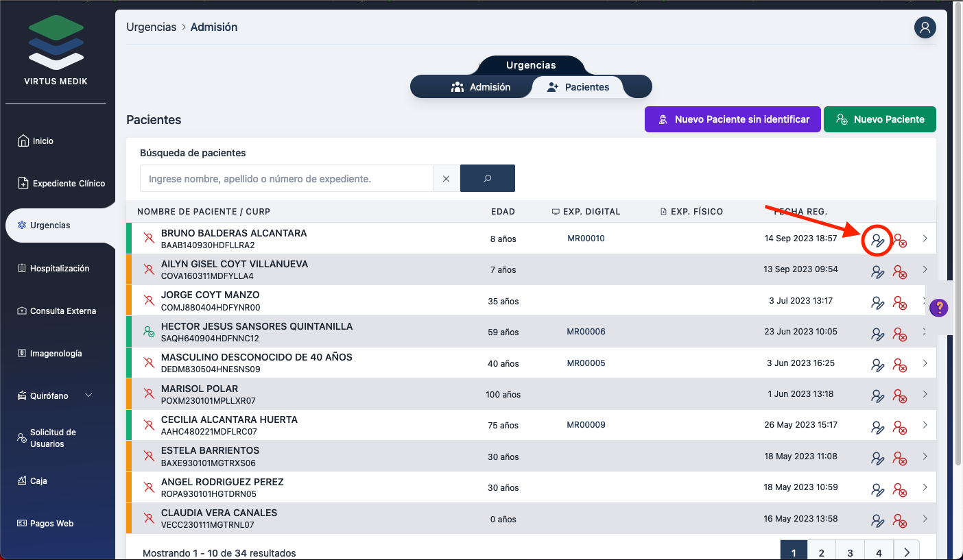This screenshot has width=963, height=560.
Task: Open digital record MR00010 link
Action: click(x=586, y=239)
